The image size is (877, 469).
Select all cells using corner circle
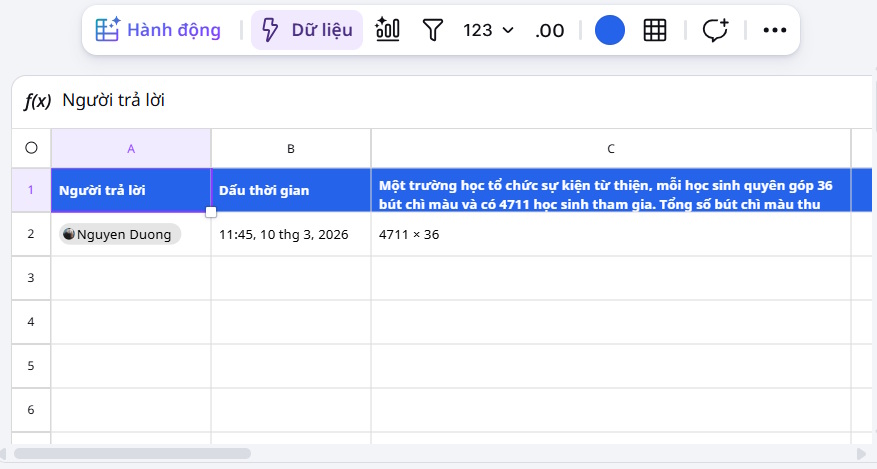(x=31, y=148)
